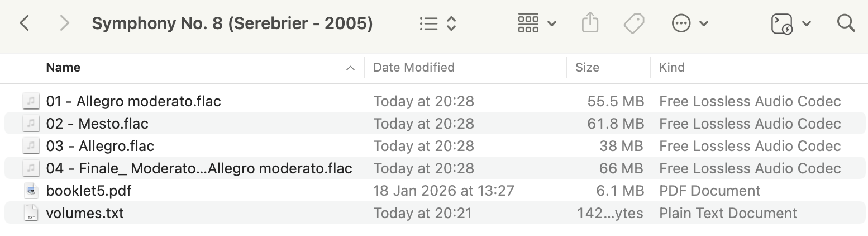
Task: Select the 03 - Allegro.flac row
Action: click(x=100, y=146)
